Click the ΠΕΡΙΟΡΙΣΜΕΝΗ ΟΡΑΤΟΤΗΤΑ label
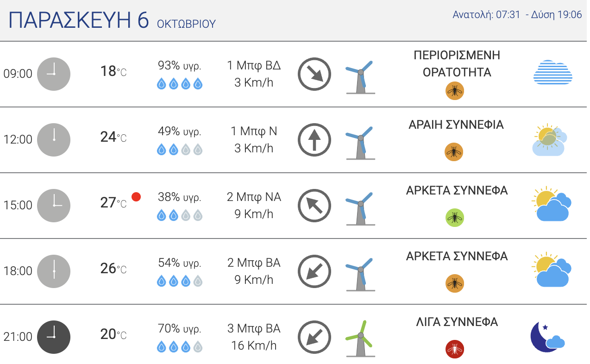This screenshot has height=364, width=590. pos(457,64)
